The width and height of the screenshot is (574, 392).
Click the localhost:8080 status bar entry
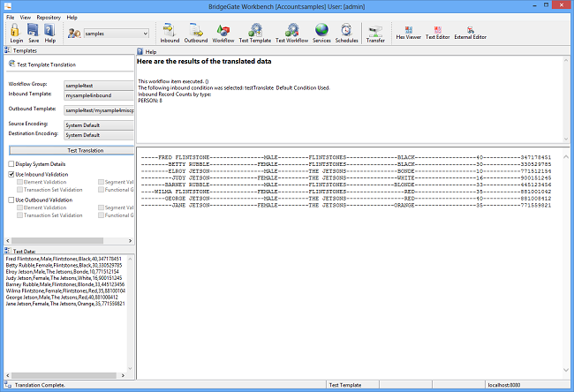[503, 385]
